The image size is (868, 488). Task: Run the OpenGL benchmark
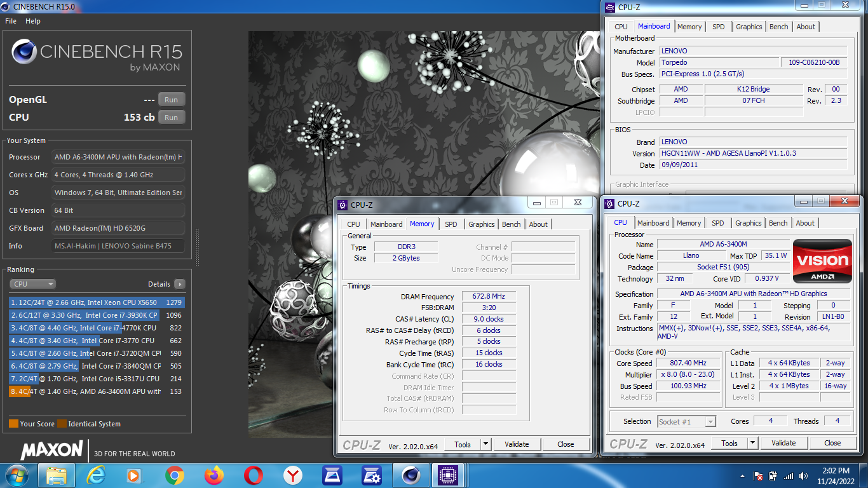pyautogui.click(x=172, y=100)
